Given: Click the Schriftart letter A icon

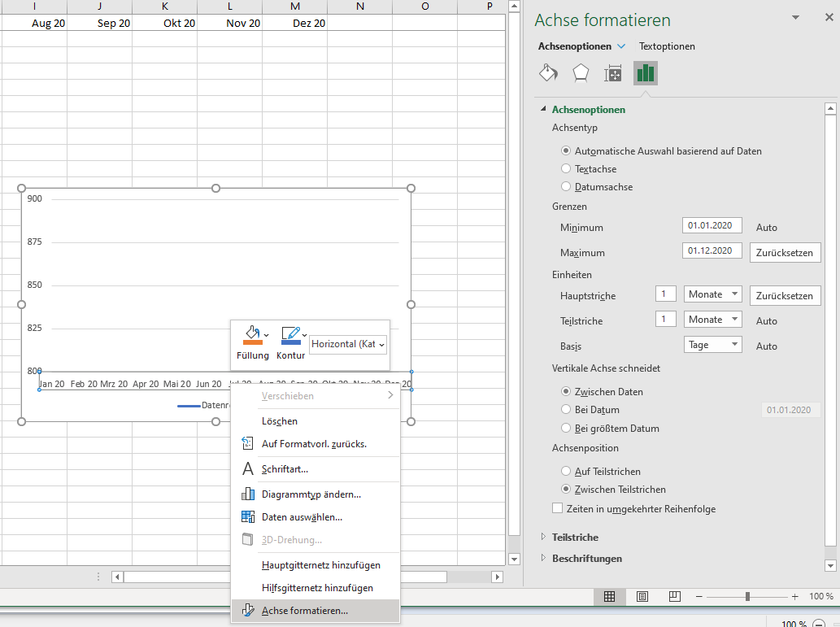Looking at the screenshot, I should 247,469.
